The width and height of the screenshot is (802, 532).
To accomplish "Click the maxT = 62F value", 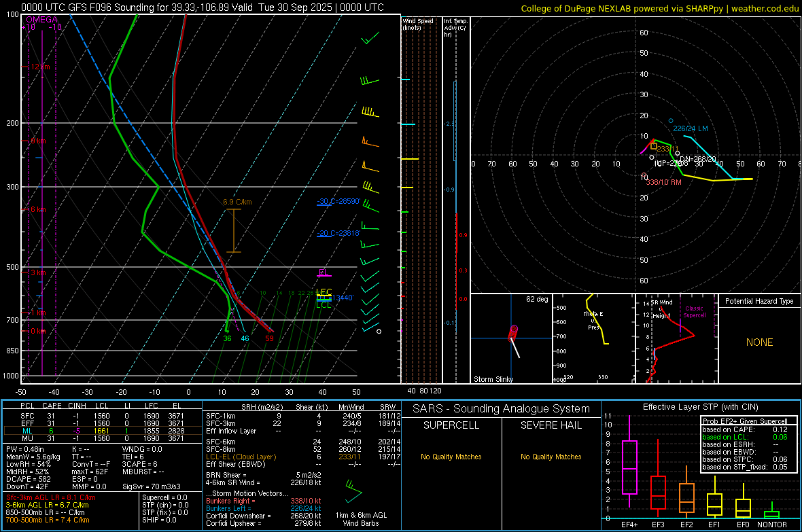I will click(90, 472).
